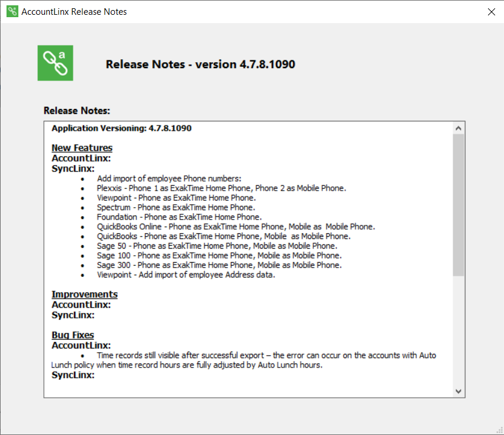The width and height of the screenshot is (504, 435).
Task: Click the 'Improvements' underlined heading
Action: click(x=85, y=294)
